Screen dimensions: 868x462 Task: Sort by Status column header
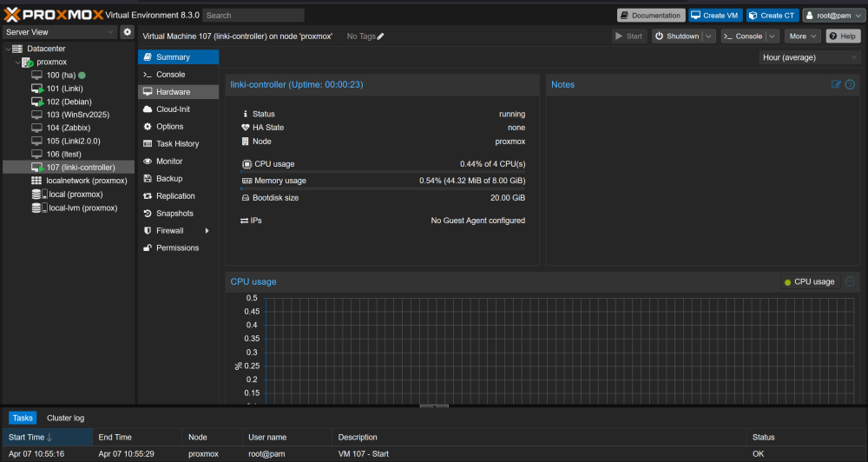(x=806, y=437)
